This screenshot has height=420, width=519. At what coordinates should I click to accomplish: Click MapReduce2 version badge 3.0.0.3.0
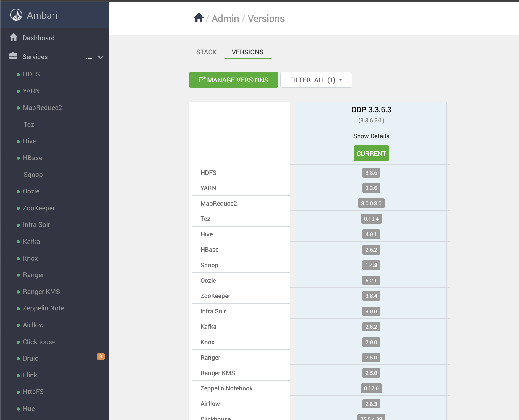point(371,203)
